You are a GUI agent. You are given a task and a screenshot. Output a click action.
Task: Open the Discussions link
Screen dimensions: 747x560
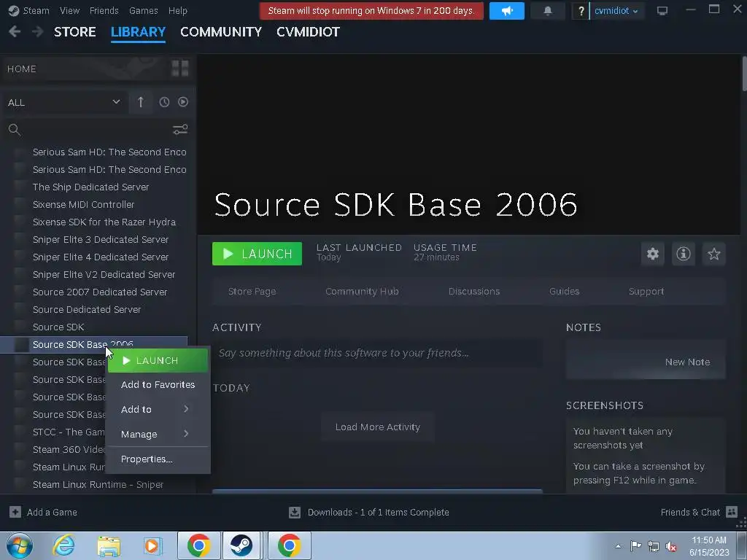click(x=474, y=292)
